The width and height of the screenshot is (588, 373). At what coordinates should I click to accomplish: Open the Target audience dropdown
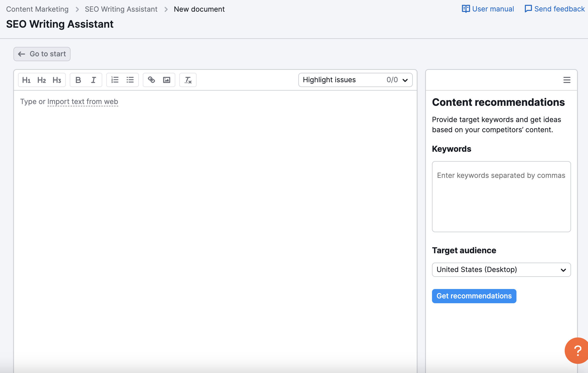click(501, 269)
